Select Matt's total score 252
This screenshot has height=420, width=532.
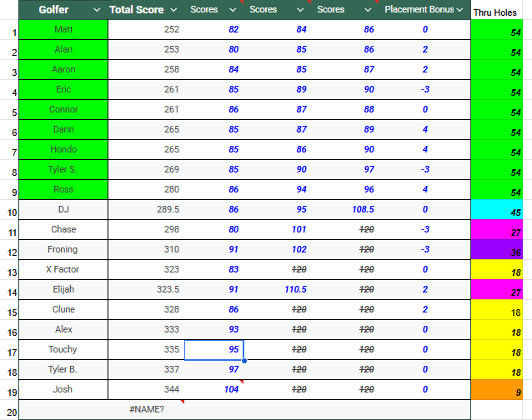tap(146, 29)
